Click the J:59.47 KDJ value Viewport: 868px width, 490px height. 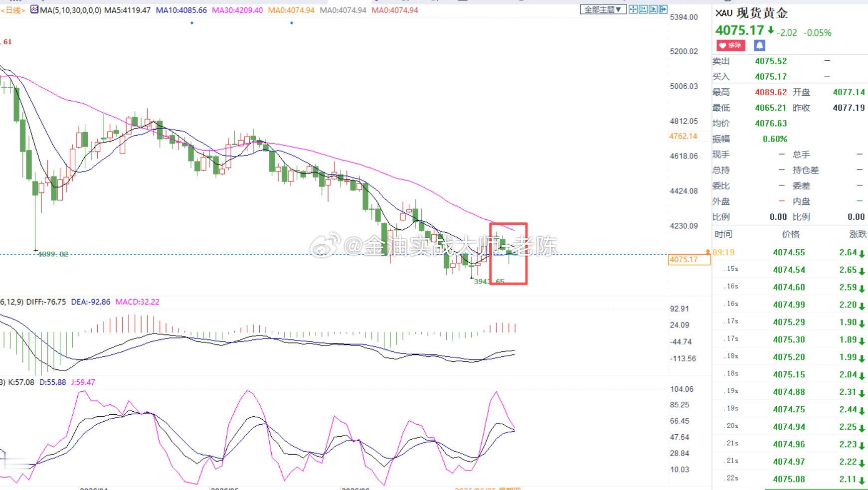(x=83, y=382)
